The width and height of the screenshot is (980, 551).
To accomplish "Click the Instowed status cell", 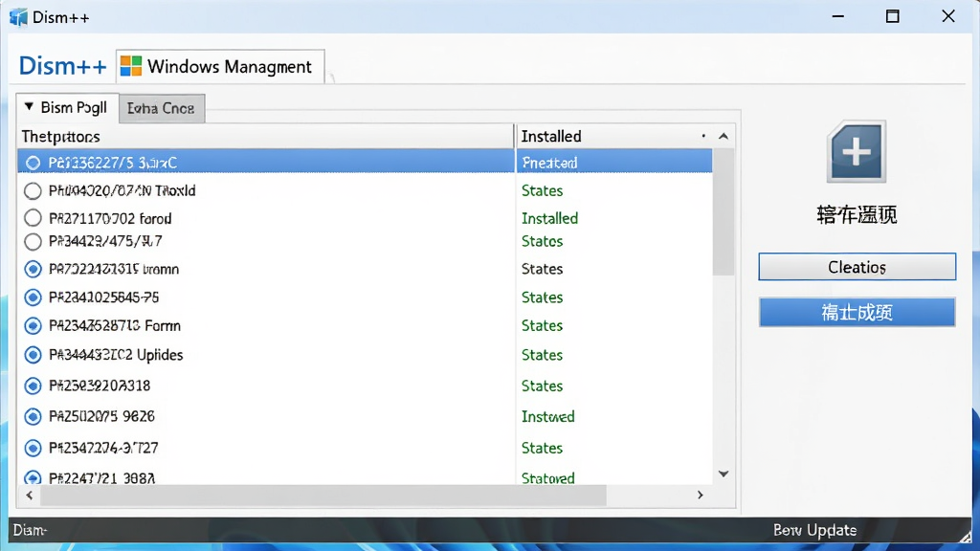I will 548,417.
